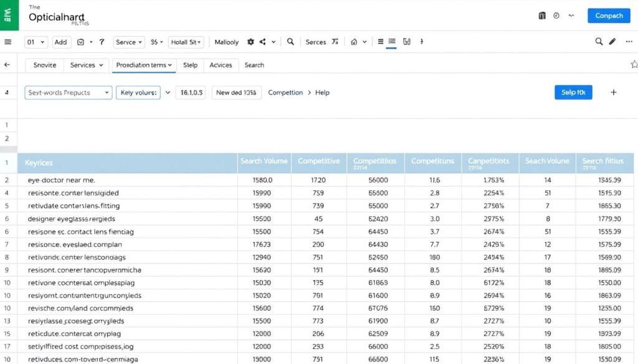This screenshot has height=364, width=638.
Task: Select the Prondiation terns tab
Action: point(144,65)
